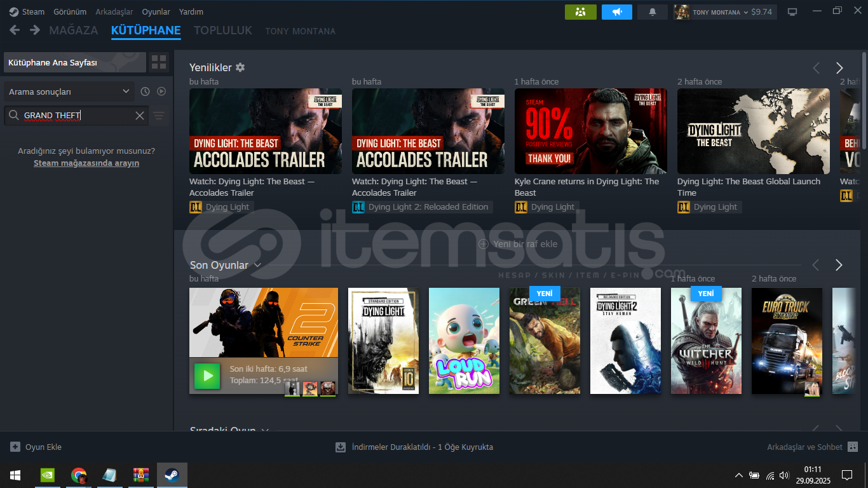Open Kyle Crane returns news thumbnail
This screenshot has height=488, width=868.
pyautogui.click(x=591, y=131)
